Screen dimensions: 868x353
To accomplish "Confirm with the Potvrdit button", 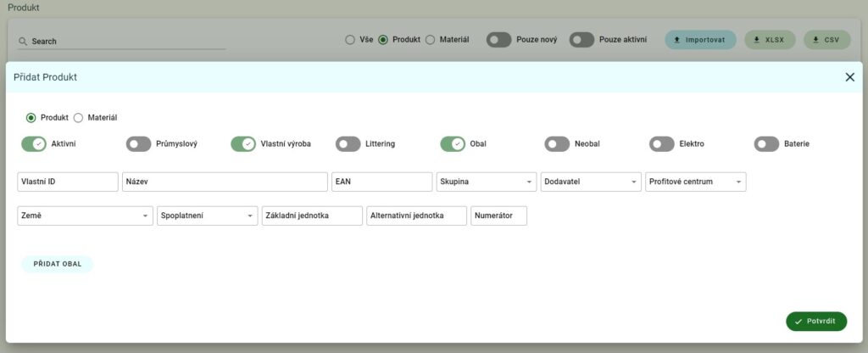I will pyautogui.click(x=815, y=322).
